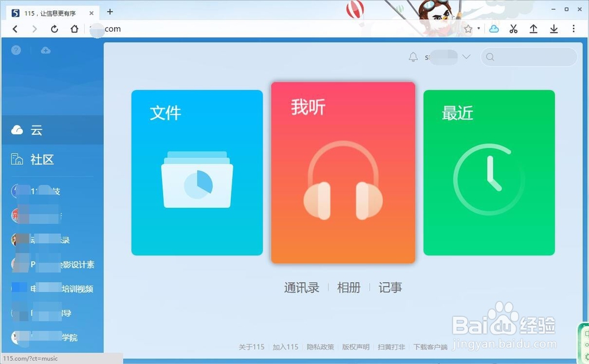This screenshot has height=364, width=589.
Task: Open the 我听 music card
Action: point(343,173)
